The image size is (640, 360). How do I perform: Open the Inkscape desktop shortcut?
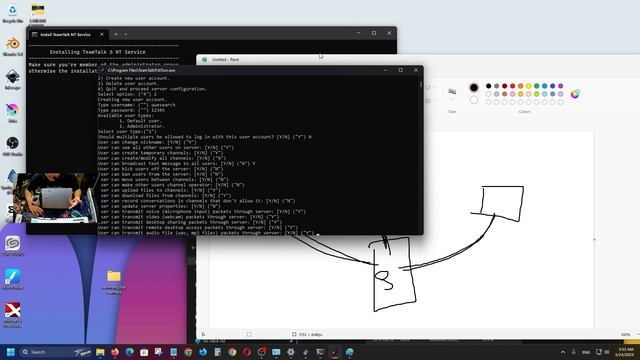click(12, 80)
